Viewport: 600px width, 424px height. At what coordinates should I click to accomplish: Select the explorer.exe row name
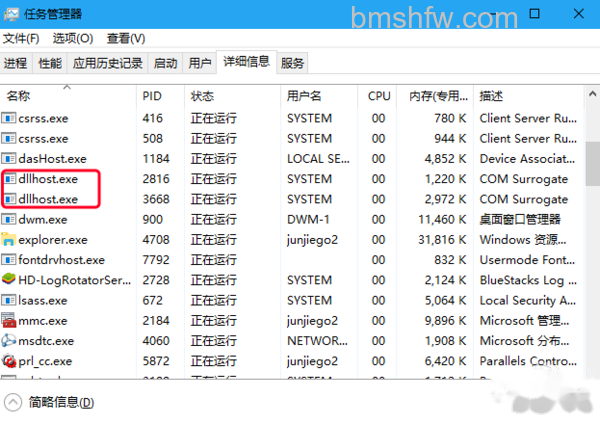(53, 240)
